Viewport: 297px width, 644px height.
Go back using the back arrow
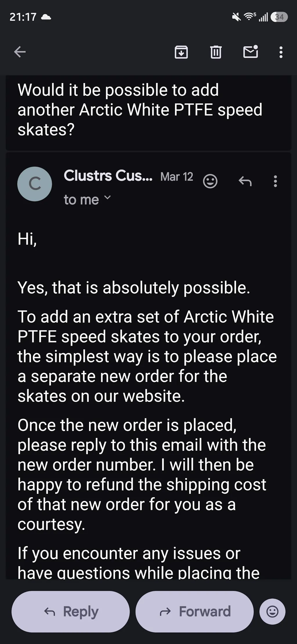(x=19, y=52)
